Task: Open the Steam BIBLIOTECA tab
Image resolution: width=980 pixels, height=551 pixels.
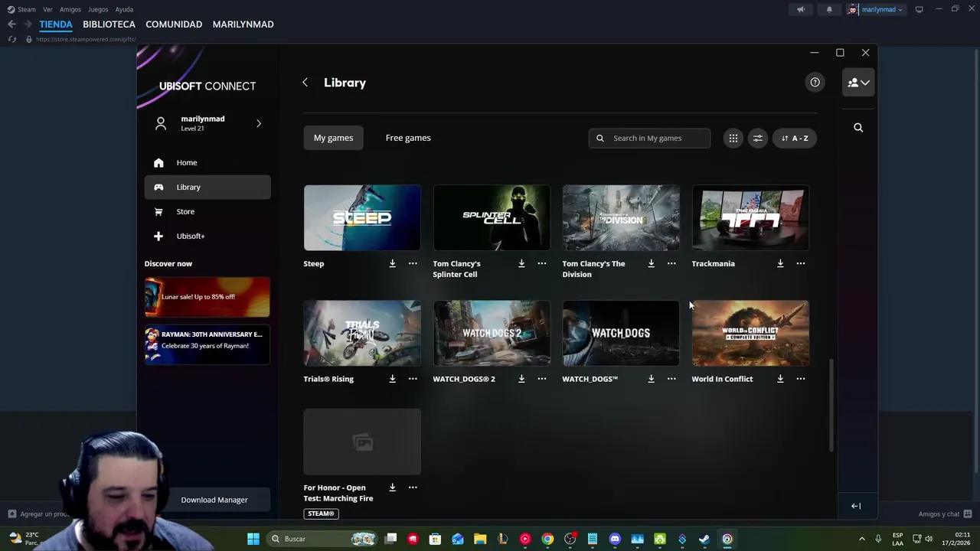Action: pos(109,24)
